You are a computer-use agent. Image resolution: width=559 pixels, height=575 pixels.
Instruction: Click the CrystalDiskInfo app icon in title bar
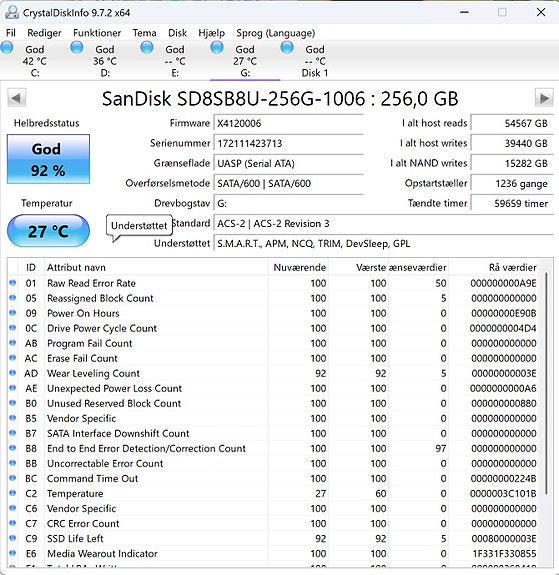12,13
